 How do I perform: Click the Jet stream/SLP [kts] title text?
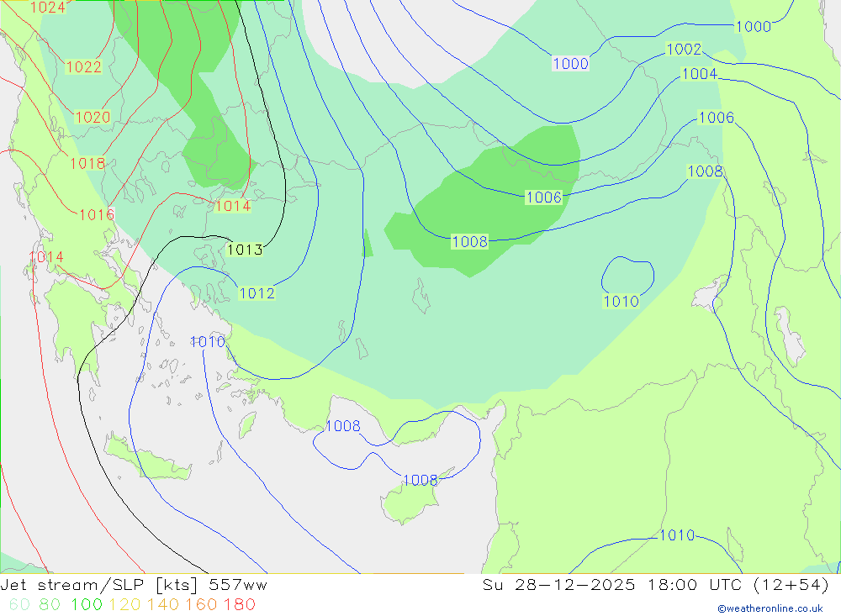pyautogui.click(x=100, y=585)
